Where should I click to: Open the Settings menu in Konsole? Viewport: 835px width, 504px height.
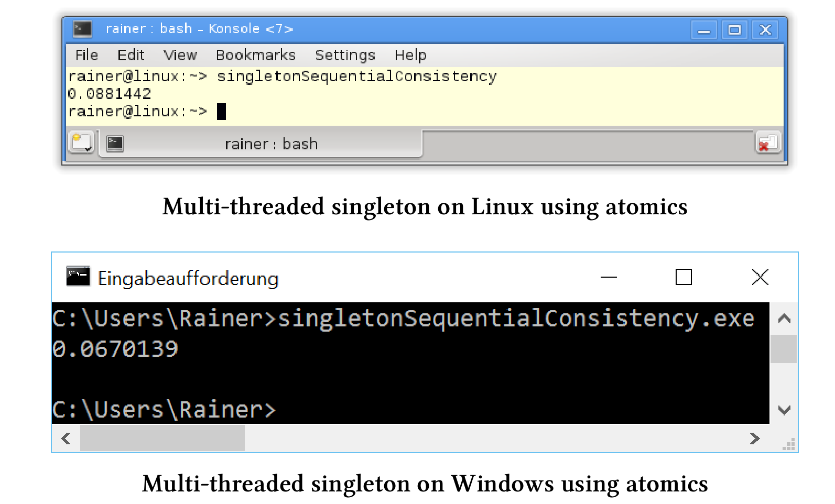(345, 55)
